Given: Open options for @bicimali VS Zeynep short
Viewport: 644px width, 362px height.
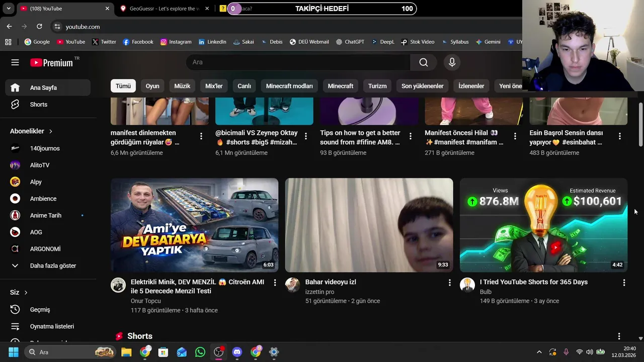Looking at the screenshot, I should (x=306, y=136).
